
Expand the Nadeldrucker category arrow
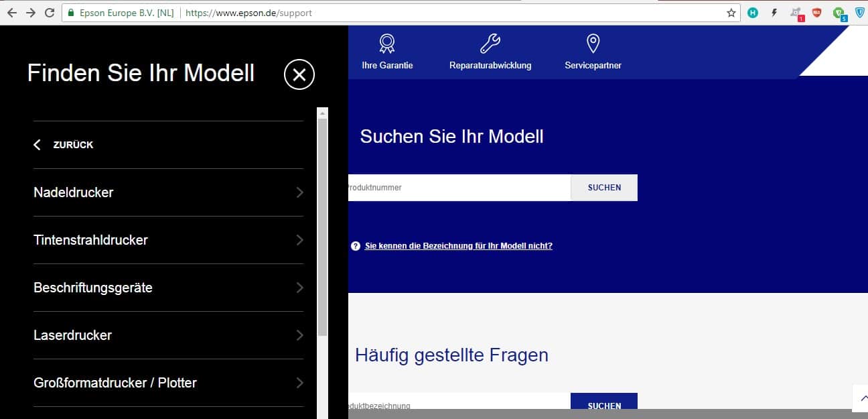(299, 192)
